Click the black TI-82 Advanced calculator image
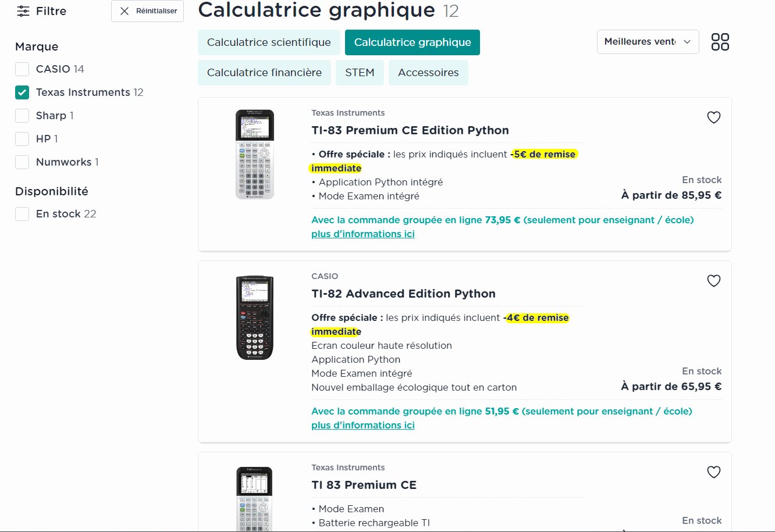 tap(255, 317)
